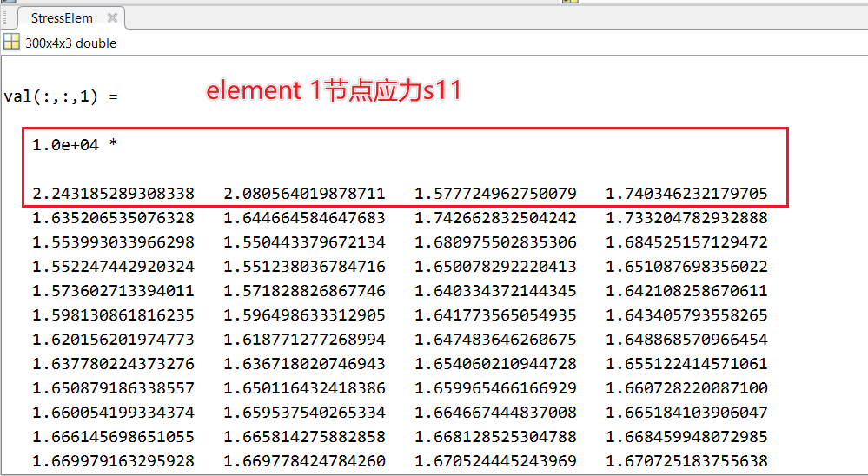Click value 1.740346232179705
The width and height of the screenshot is (868, 476).
click(x=686, y=193)
